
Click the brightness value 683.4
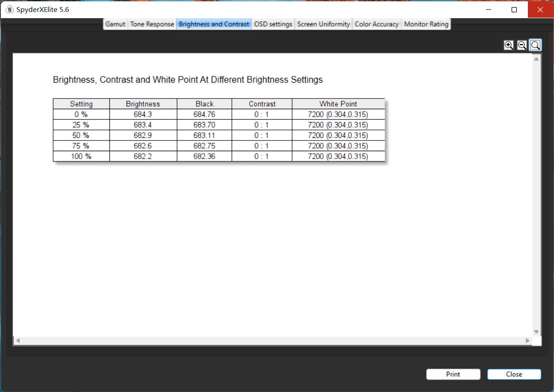[143, 125]
